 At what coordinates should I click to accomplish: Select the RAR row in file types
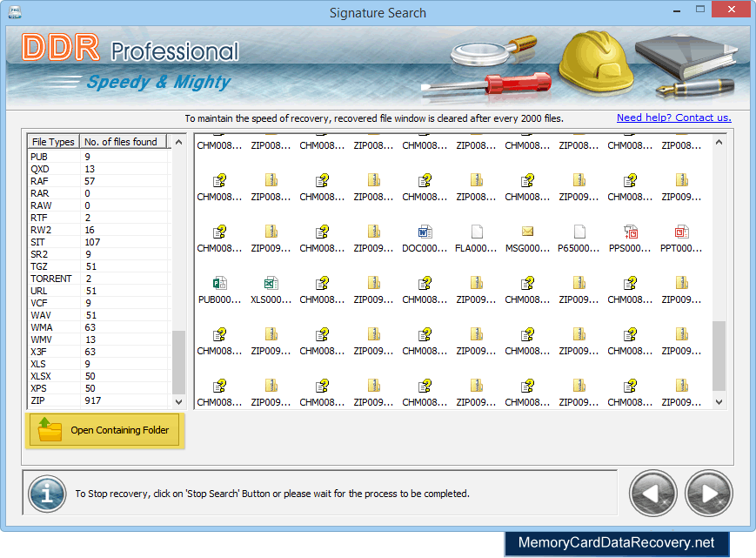point(98,193)
